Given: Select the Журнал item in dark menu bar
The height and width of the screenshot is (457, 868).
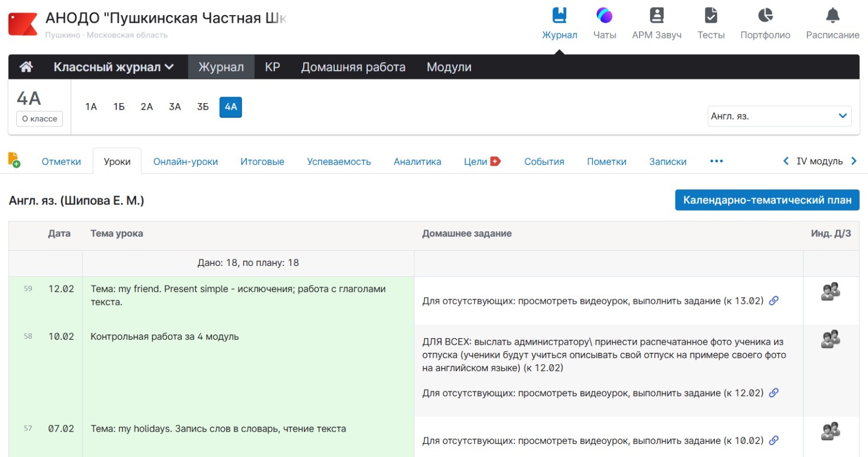Looking at the screenshot, I should click(x=221, y=67).
